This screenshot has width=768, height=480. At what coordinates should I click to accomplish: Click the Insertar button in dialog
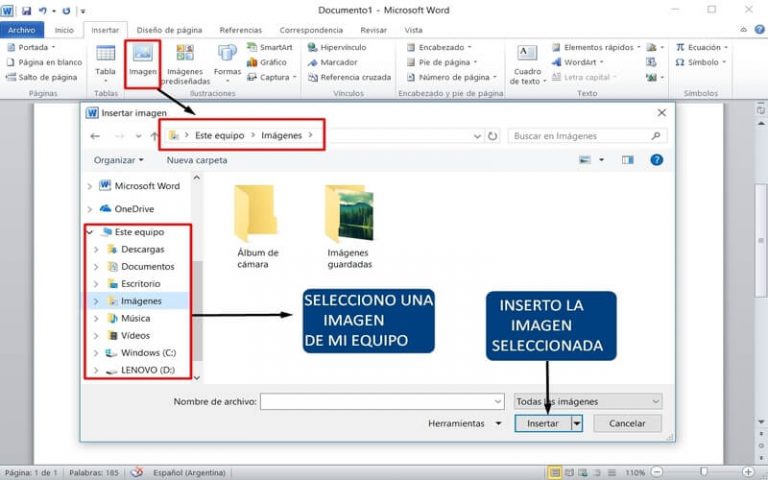(543, 424)
